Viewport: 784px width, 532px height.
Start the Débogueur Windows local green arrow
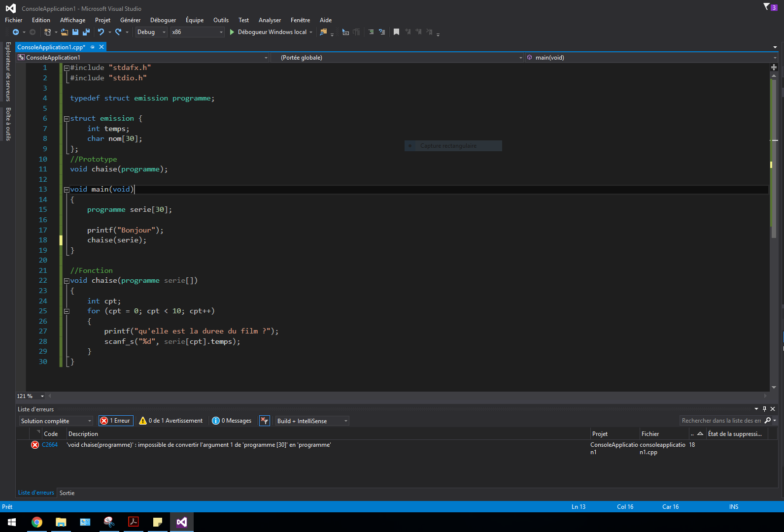[x=232, y=32]
